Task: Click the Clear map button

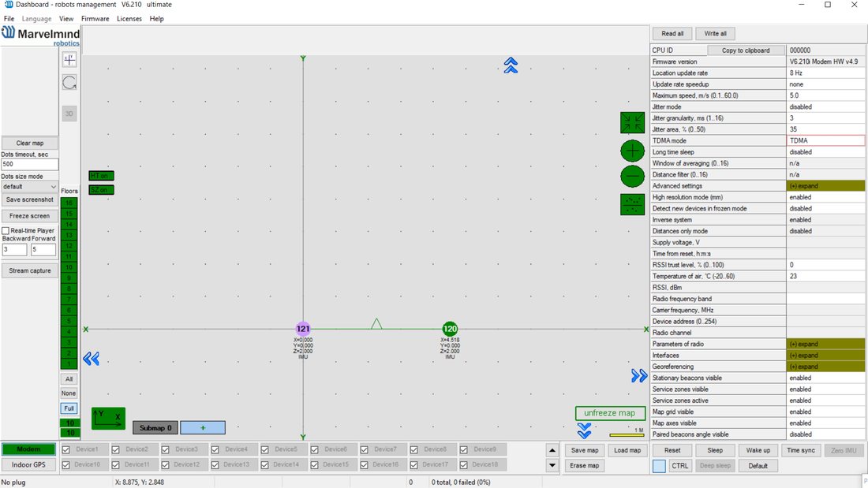Action: tap(29, 143)
